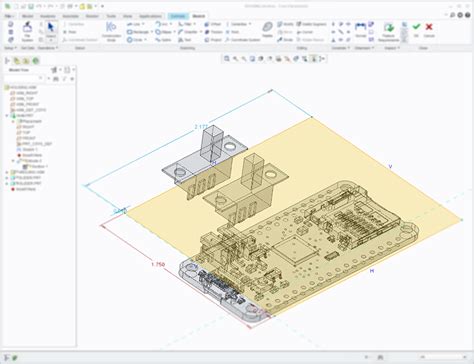Toggle the green round icon above Model Tree
The height and width of the screenshot is (364, 474).
[36, 61]
